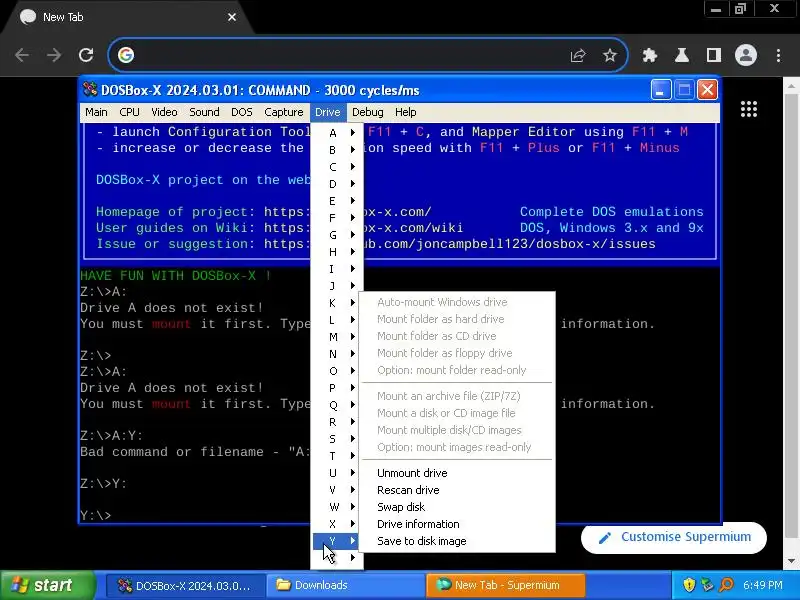800x600 pixels.
Task: Click the flask labs icon
Action: (x=682, y=55)
